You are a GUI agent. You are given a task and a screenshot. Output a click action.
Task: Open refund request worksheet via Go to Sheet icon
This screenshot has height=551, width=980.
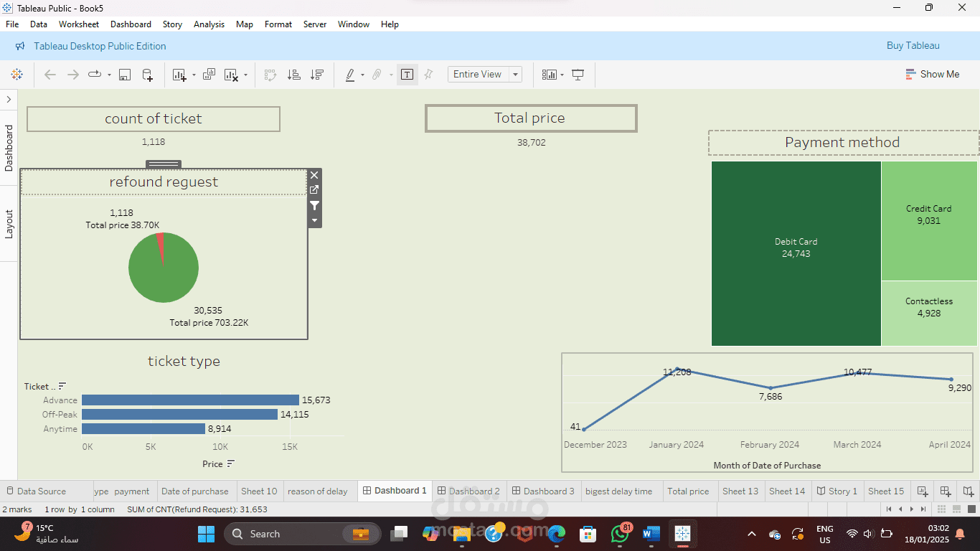[x=314, y=190]
